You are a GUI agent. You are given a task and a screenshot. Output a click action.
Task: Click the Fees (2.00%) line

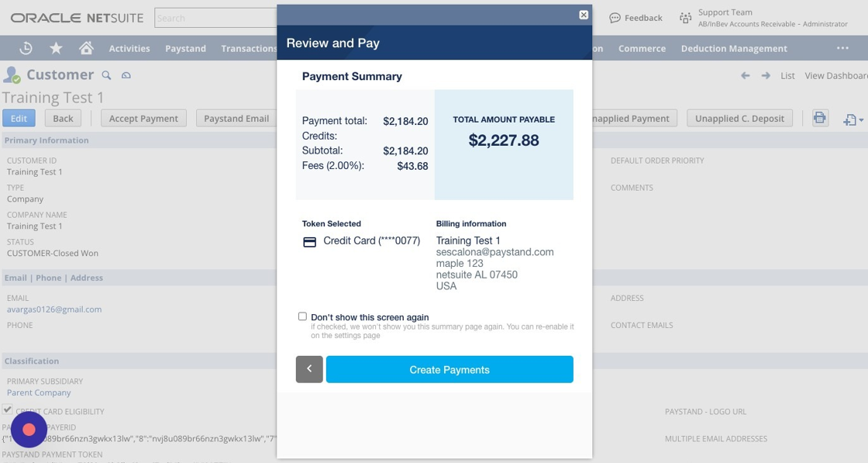click(365, 166)
